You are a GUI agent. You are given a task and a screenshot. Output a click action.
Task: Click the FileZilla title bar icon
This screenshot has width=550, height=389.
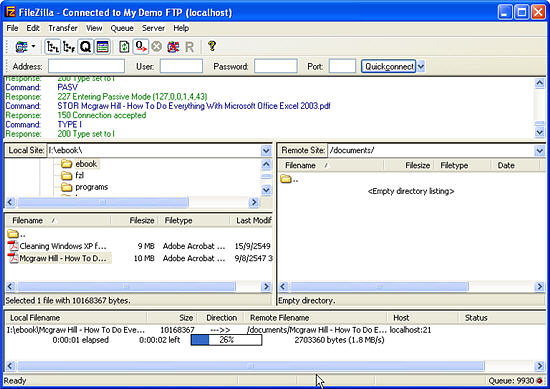[x=11, y=12]
